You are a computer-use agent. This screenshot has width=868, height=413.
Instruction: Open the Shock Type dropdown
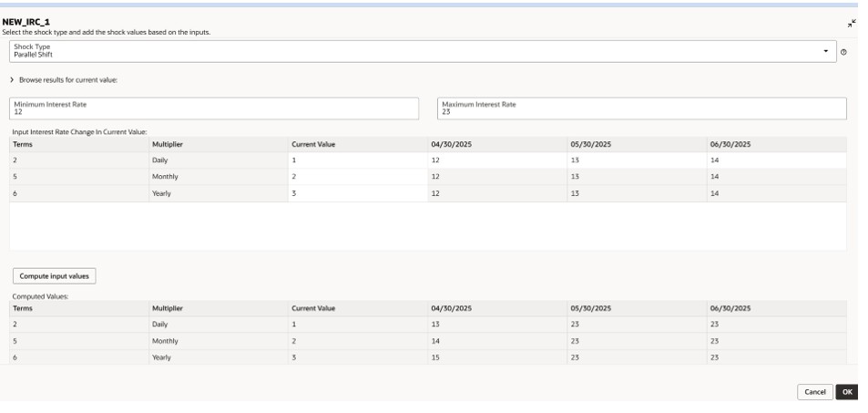(825, 50)
